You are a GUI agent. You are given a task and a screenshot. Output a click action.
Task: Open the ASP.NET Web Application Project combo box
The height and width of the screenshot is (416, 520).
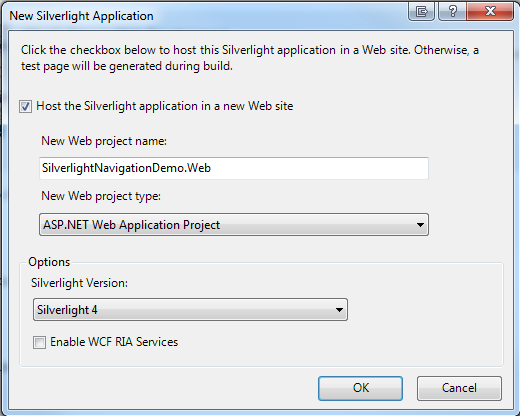pyautogui.click(x=234, y=225)
